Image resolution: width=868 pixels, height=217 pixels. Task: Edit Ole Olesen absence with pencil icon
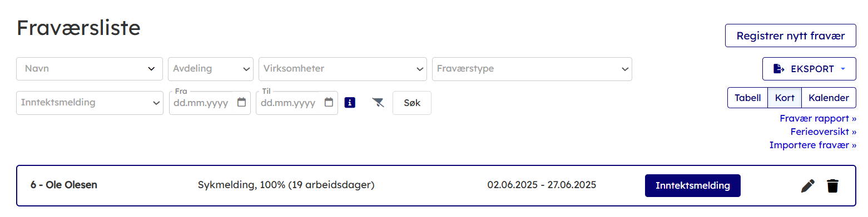pos(808,186)
